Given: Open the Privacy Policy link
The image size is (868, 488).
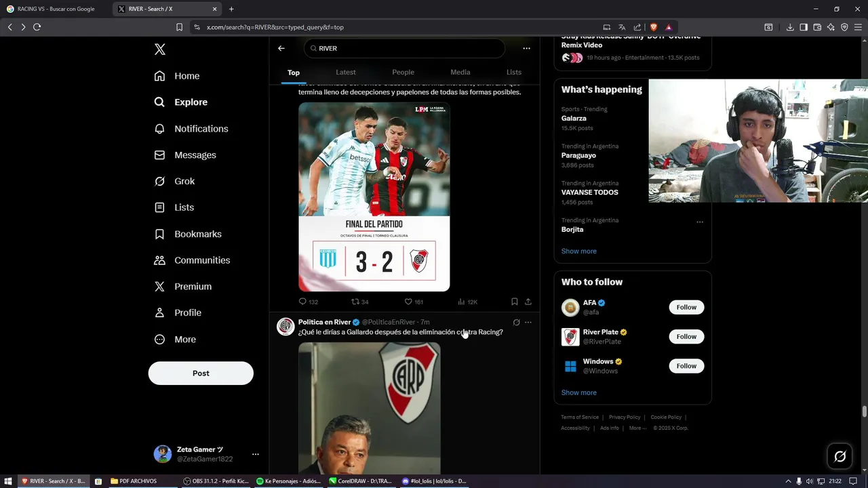Looking at the screenshot, I should (x=625, y=418).
